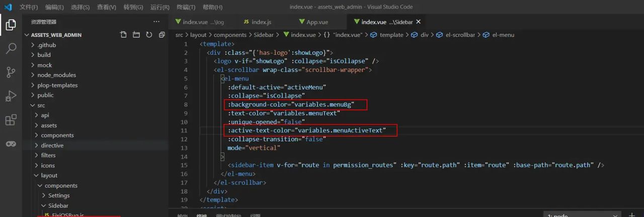The width and height of the screenshot is (644, 217).
Task: Click line number 8 in the gutter
Action: (x=186, y=104)
